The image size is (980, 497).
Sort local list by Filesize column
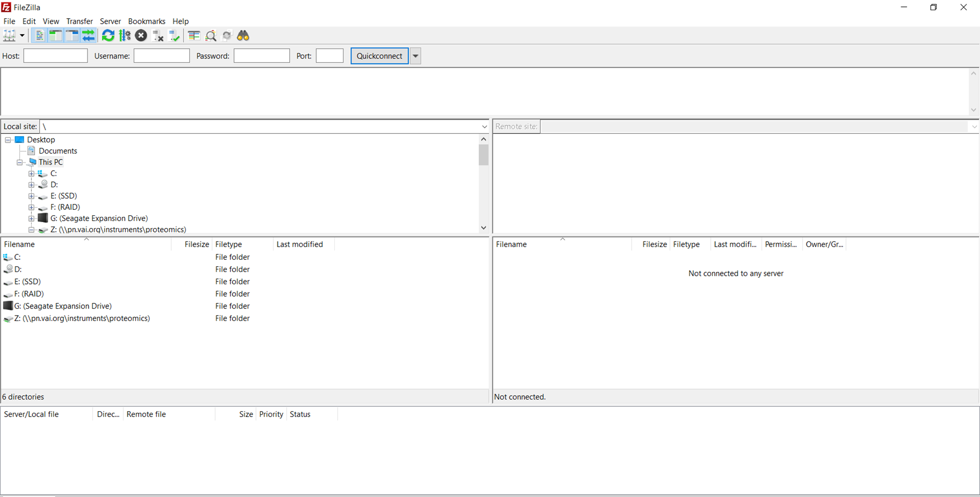click(x=192, y=244)
